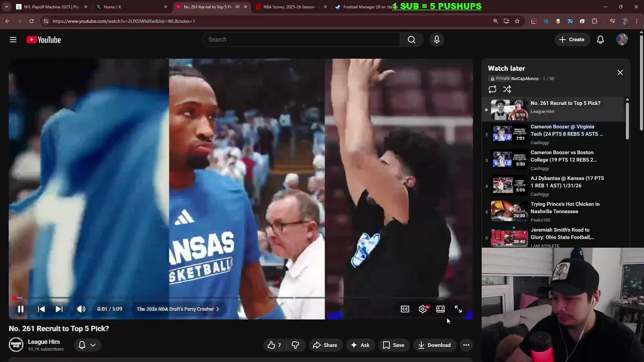
Task: Share the video
Action: tap(325, 345)
